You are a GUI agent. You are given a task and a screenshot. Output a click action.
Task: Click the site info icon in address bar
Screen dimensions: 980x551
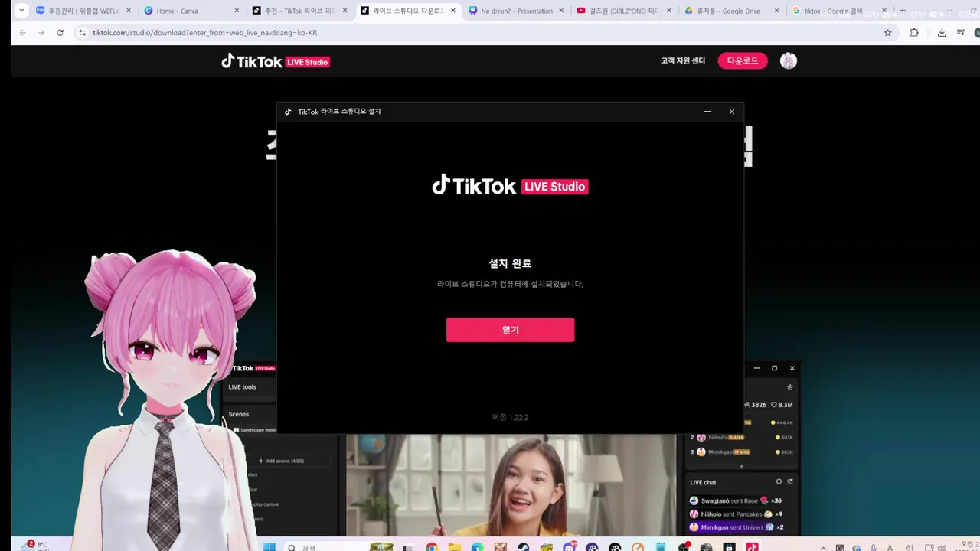click(82, 33)
